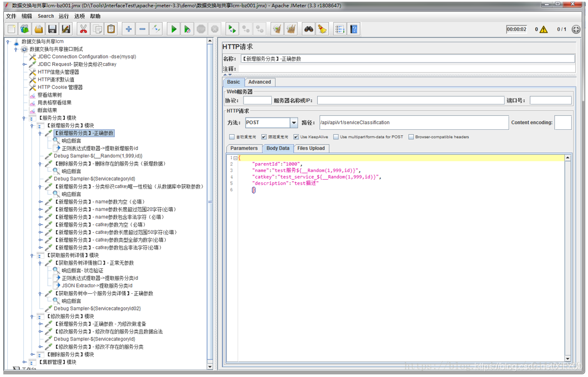Expand the 【删除服务分类】模块 node
This screenshot has width=588, height=377.
pyautogui.click(x=32, y=354)
